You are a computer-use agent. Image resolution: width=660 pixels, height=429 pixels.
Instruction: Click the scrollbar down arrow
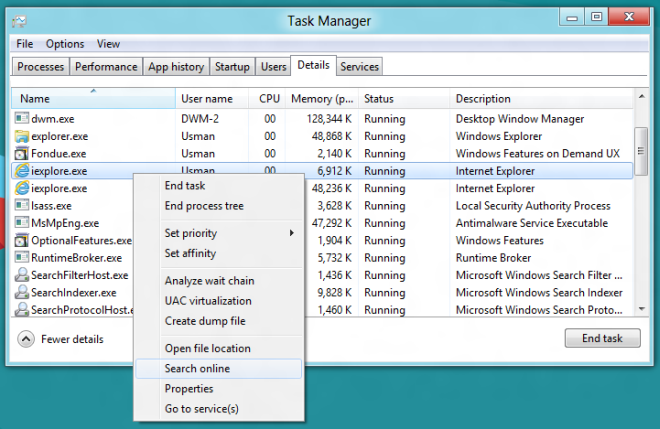[x=641, y=309]
